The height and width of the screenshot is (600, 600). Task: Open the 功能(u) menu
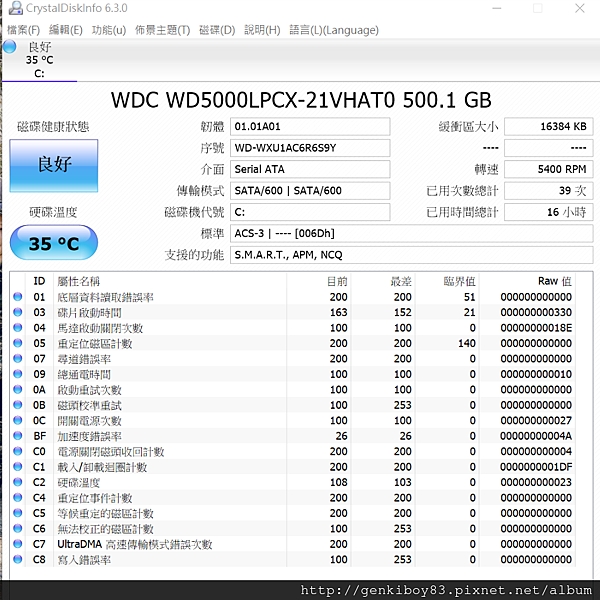109,30
